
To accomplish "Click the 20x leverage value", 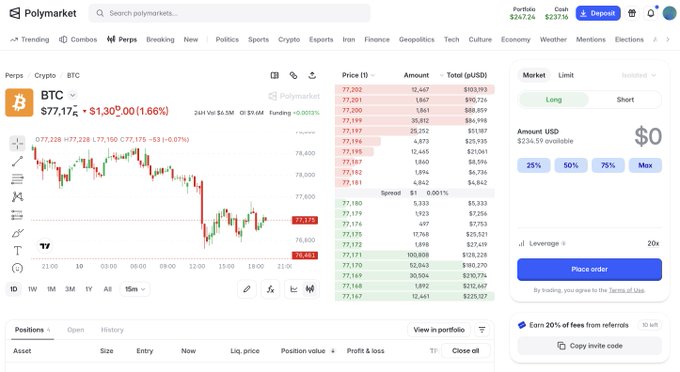I will [653, 244].
